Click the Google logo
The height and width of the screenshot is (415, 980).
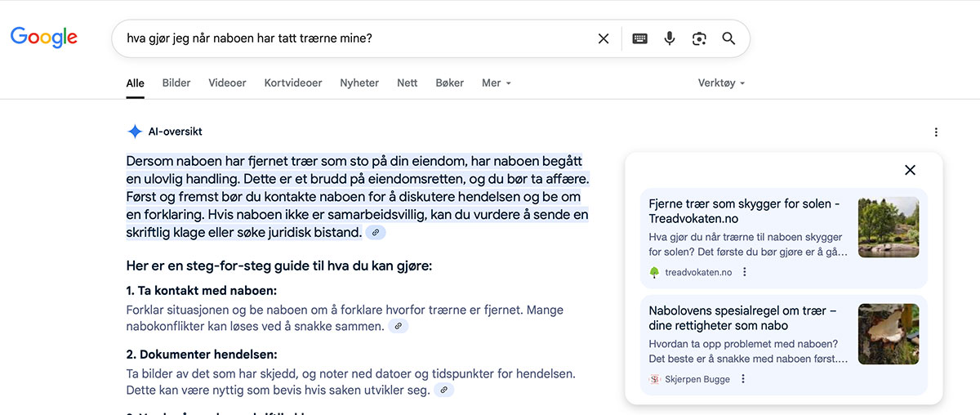(43, 37)
